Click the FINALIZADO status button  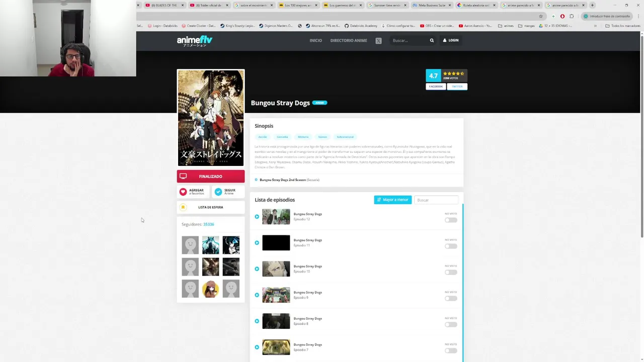210,176
